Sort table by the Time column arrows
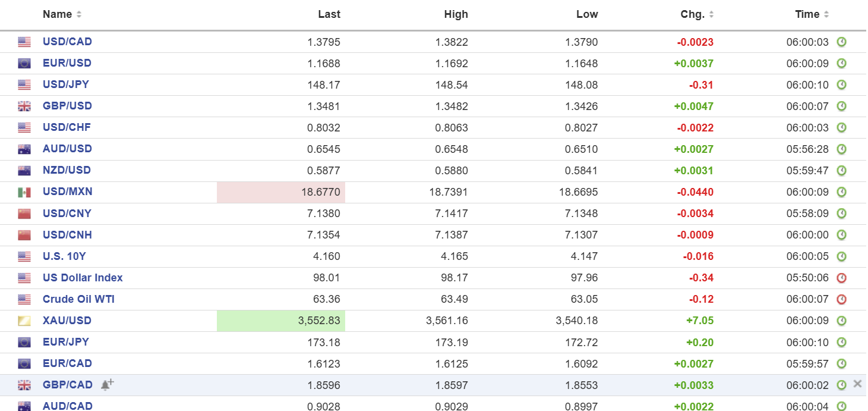Viewport: 868px width, 411px height. point(826,14)
